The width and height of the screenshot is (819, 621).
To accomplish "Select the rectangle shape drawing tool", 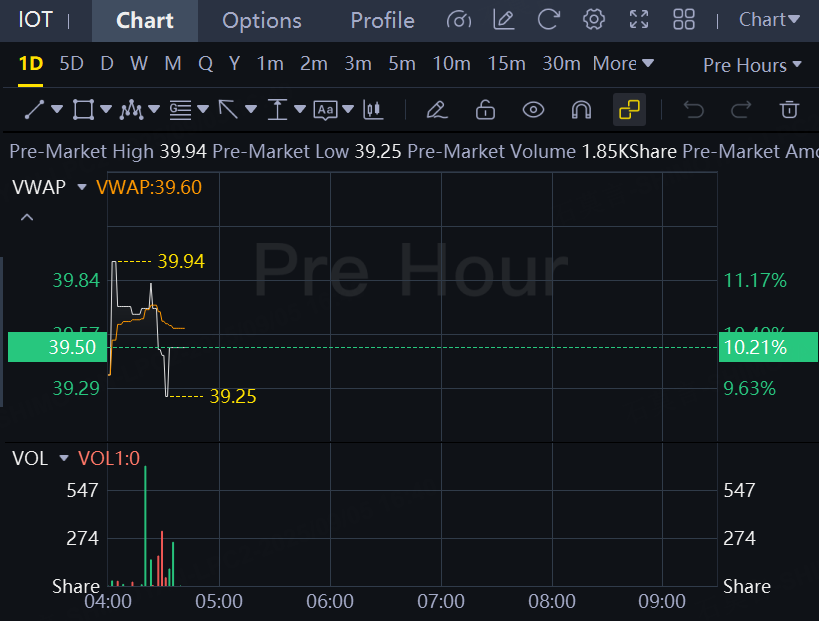I will pyautogui.click(x=83, y=110).
